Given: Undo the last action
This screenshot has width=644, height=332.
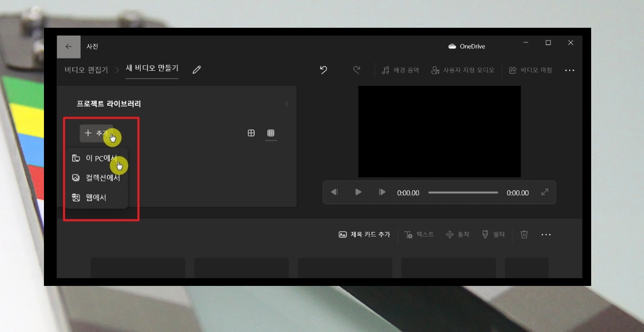Looking at the screenshot, I should (x=323, y=70).
